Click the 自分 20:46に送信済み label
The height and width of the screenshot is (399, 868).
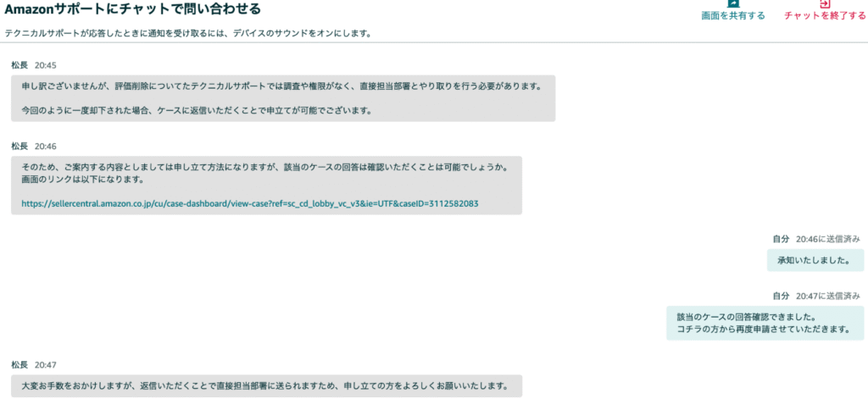pos(816,239)
